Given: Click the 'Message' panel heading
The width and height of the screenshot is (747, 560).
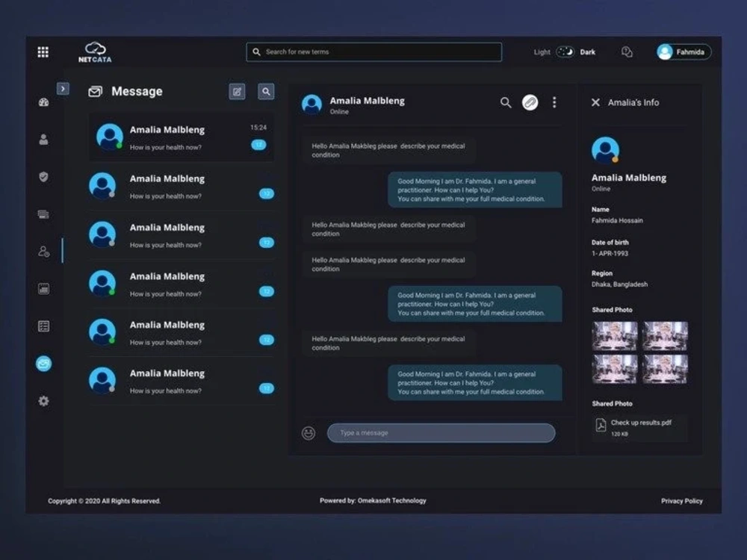Looking at the screenshot, I should point(137,91).
